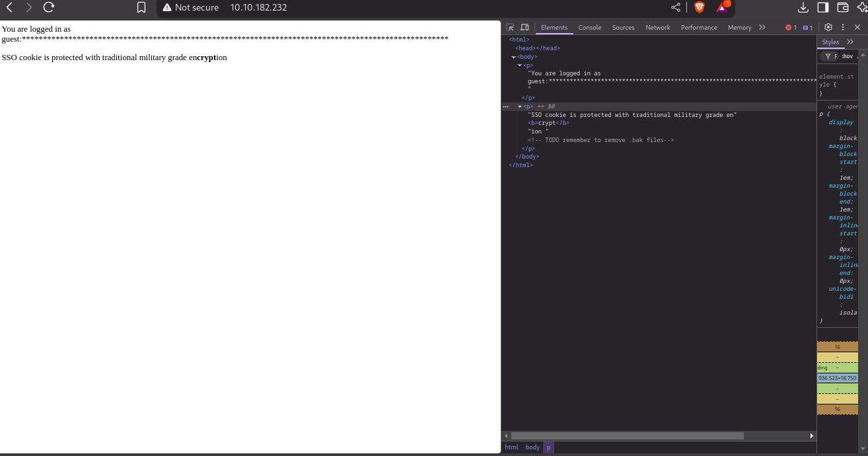This screenshot has width=868, height=456.
Task: Toggle the browser sidebar panel icon
Action: pos(823,7)
